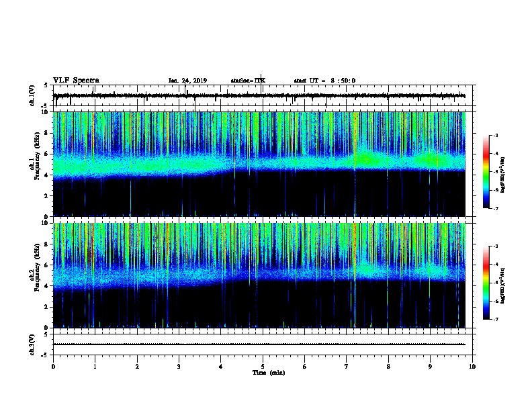
Task: Click the "-3" tick on the ch.1 colorbar
Action: [496, 135]
